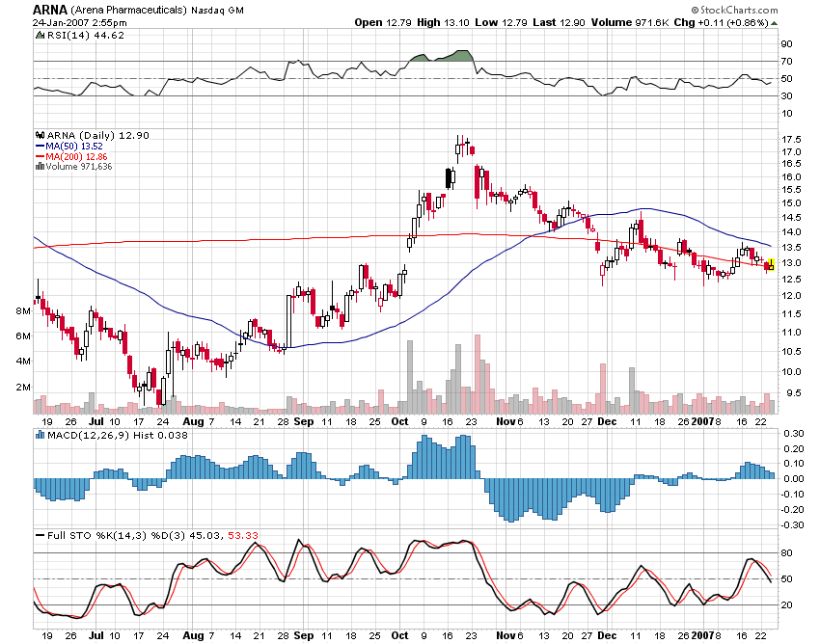The width and height of the screenshot is (820, 644).
Task: Click the Chg +0.11 (+0.86%) value
Action: (722, 22)
